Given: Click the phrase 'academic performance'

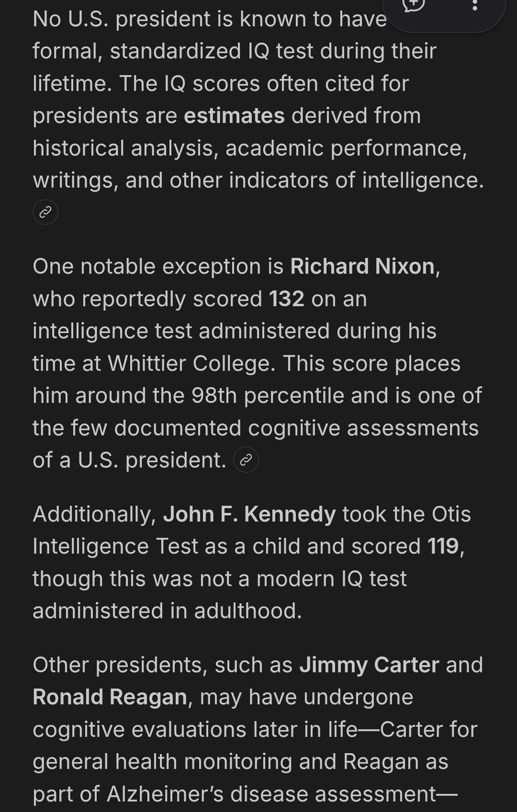Looking at the screenshot, I should point(345,148).
